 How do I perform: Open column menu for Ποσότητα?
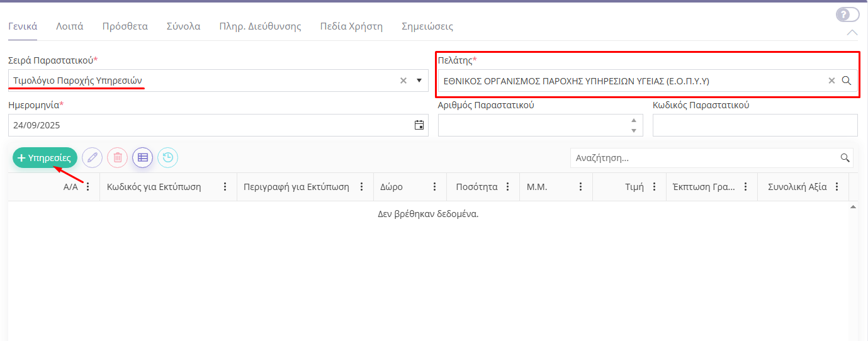point(507,187)
